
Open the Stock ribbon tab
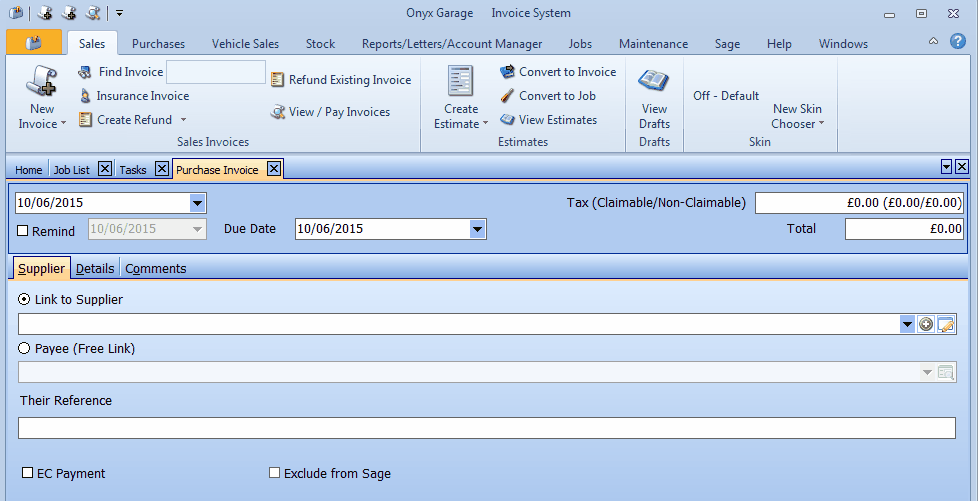[321, 44]
